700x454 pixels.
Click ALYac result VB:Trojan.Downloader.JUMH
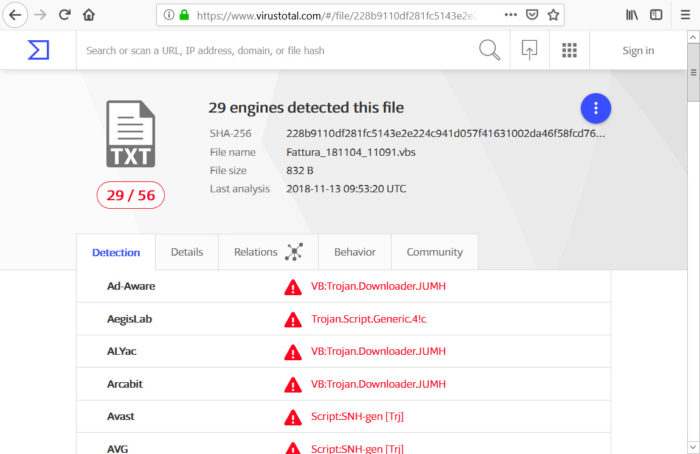378,351
